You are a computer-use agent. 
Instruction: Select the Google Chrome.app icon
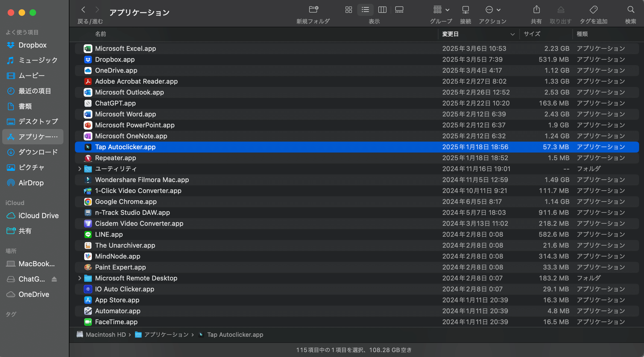coord(88,202)
